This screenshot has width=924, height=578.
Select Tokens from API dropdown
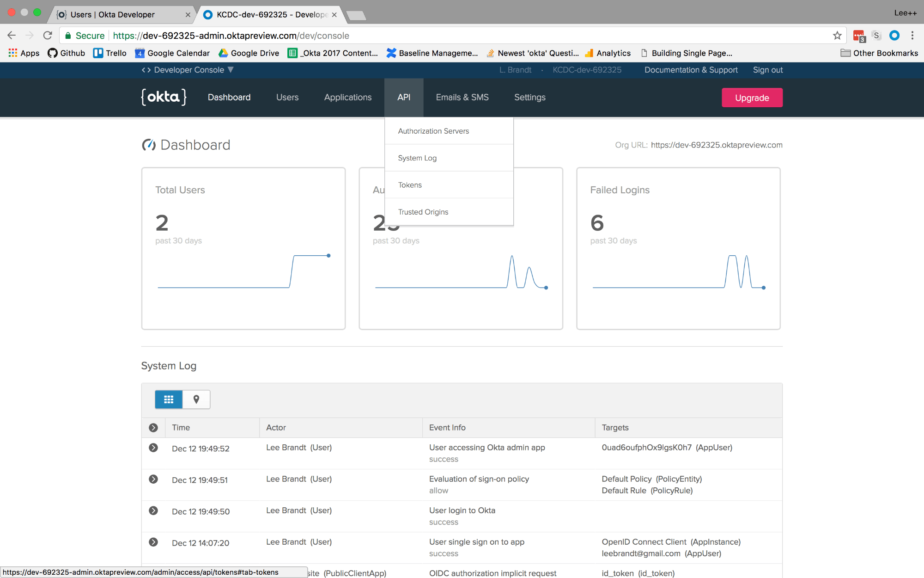(409, 184)
